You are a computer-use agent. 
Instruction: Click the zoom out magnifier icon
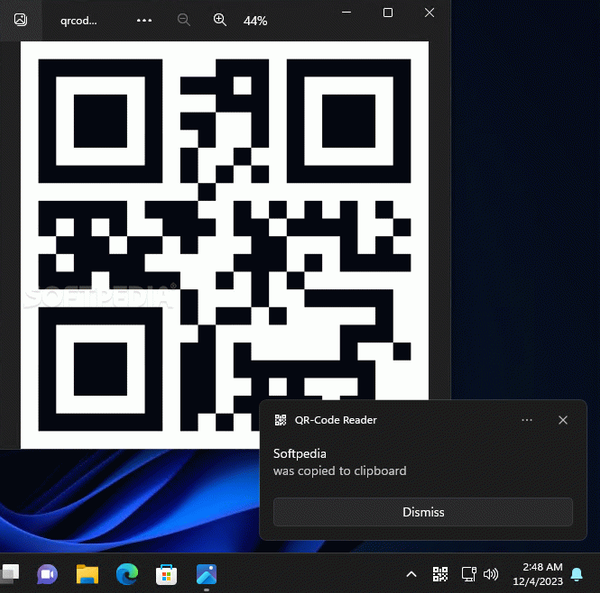[184, 20]
